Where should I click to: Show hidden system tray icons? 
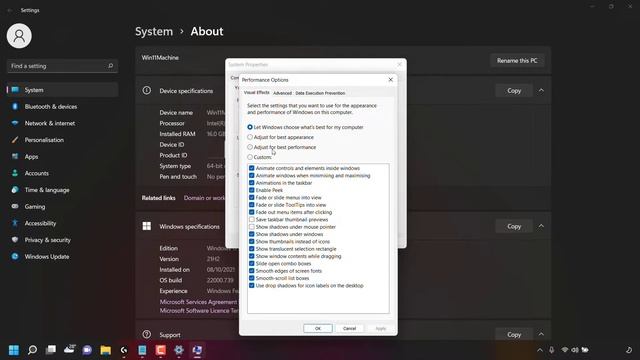click(540, 350)
